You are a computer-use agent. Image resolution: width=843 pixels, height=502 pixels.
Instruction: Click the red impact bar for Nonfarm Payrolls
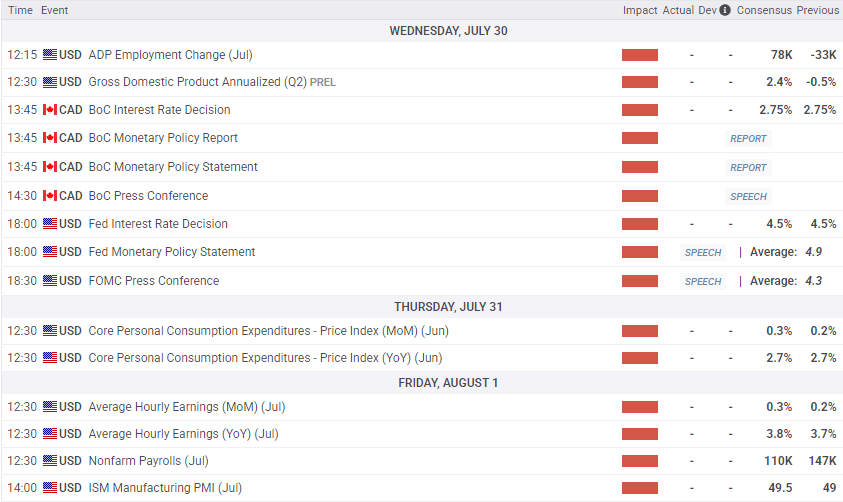640,461
